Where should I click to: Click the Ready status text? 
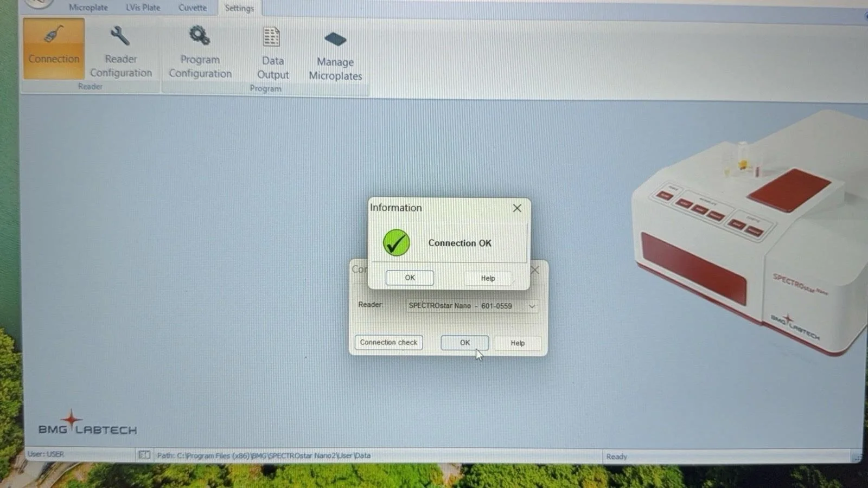(x=616, y=457)
